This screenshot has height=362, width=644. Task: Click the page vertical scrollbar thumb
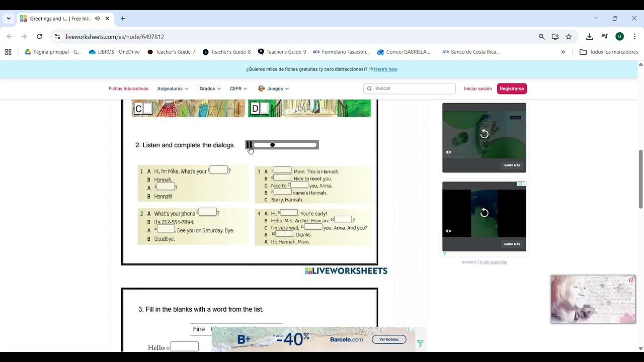[x=640, y=178]
